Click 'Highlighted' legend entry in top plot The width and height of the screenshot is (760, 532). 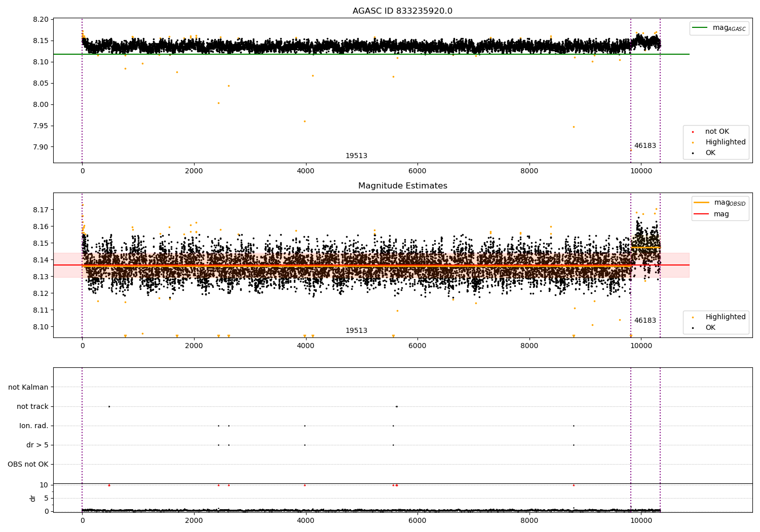[725, 142]
